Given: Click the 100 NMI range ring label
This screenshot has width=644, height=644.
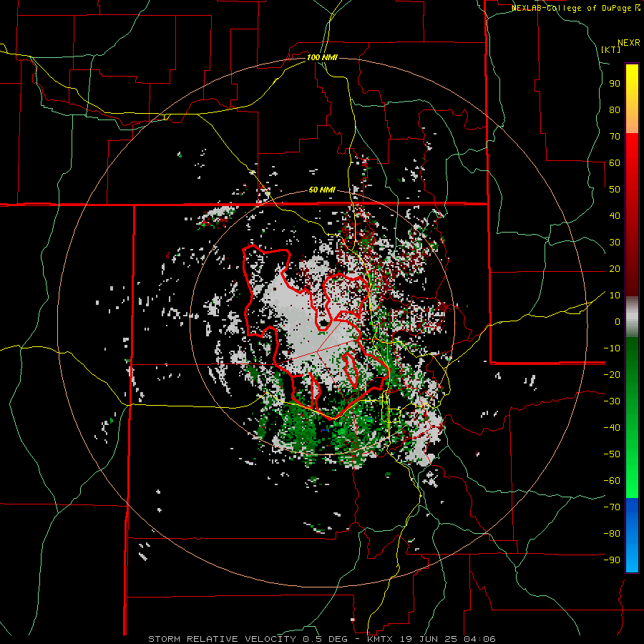Looking at the screenshot, I should (322, 57).
